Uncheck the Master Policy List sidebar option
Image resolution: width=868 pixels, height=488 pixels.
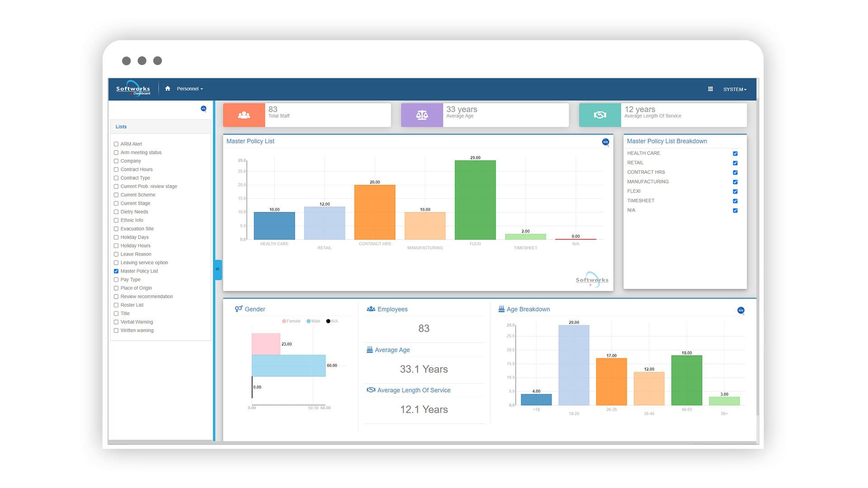click(116, 271)
